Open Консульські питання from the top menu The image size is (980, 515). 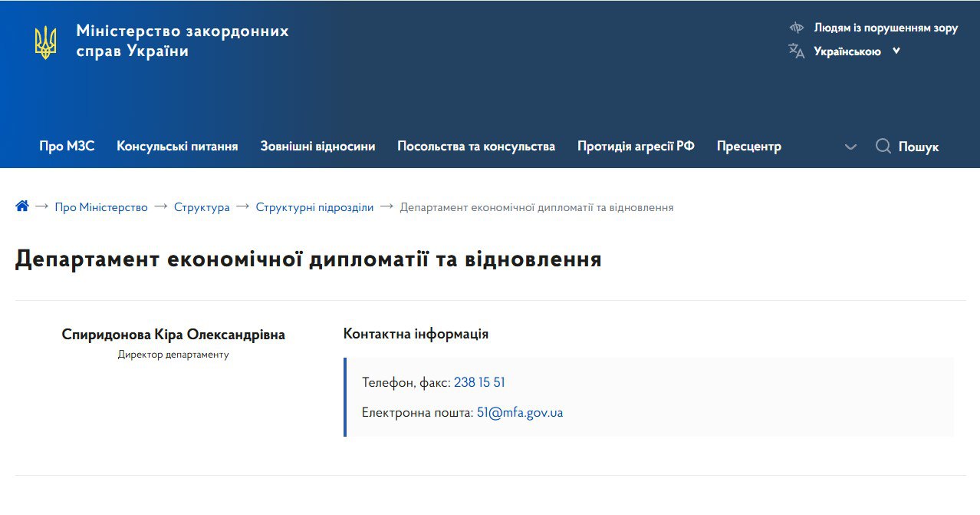177,146
